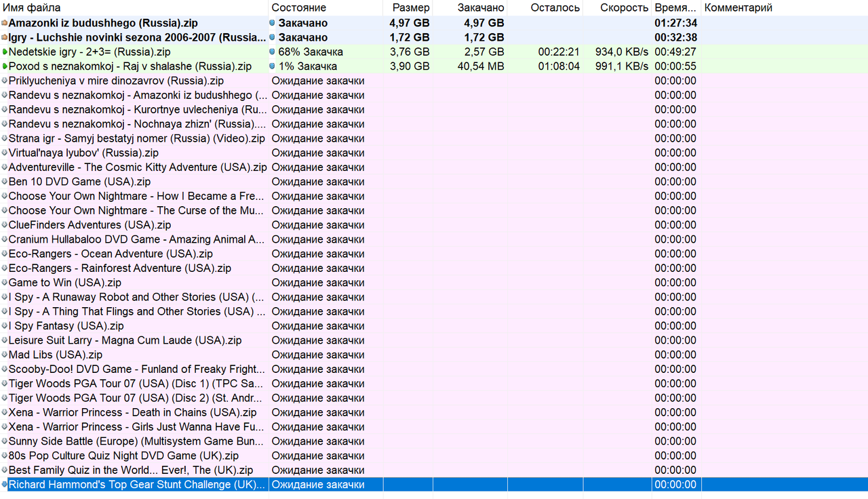Click the green downloading icon beside Poxod s neznakomkoj
The height and width of the screenshot is (499, 868).
point(5,66)
